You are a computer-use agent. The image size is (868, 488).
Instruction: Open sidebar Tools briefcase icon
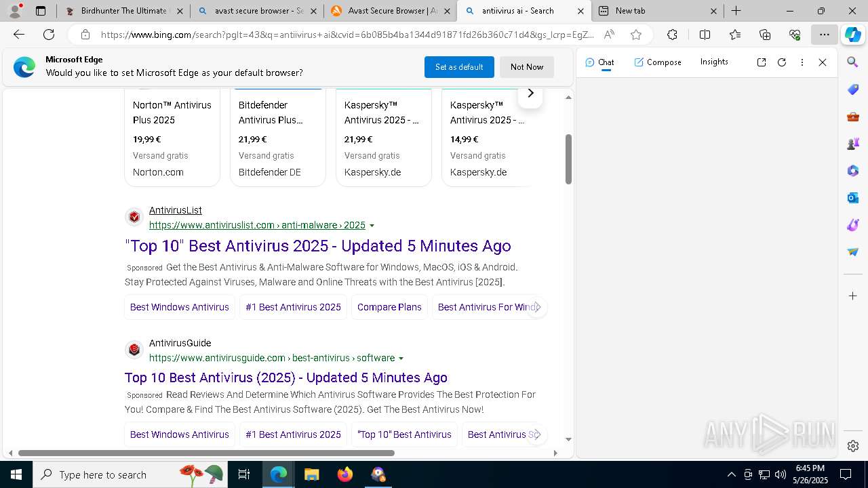point(852,117)
